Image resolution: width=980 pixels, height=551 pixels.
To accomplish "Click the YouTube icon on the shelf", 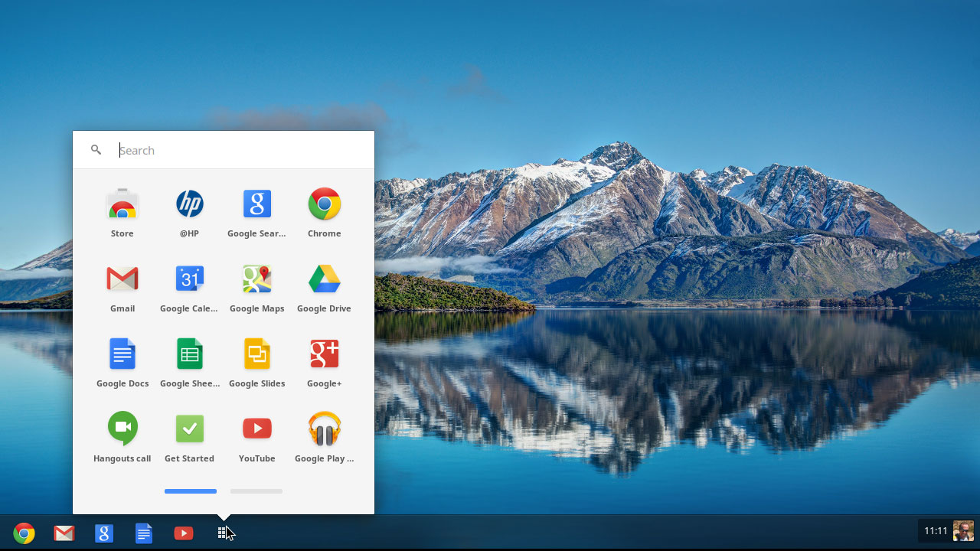I will tap(184, 533).
